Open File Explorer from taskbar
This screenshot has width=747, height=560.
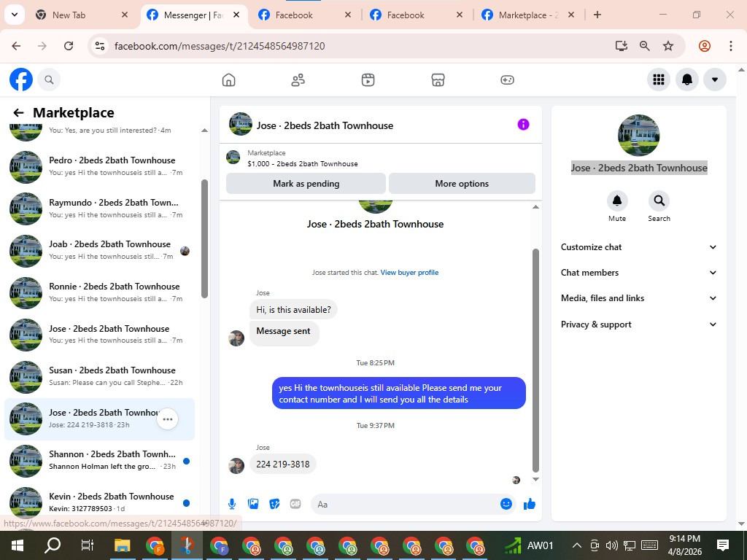click(122, 545)
